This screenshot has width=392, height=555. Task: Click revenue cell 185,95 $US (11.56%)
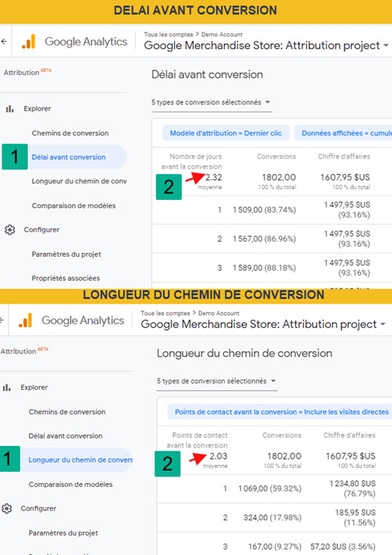point(355,517)
